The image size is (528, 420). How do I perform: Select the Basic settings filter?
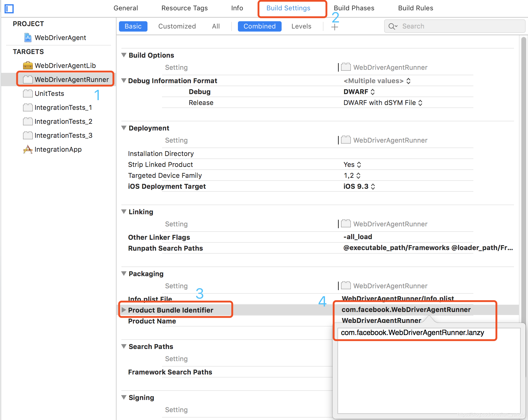pyautogui.click(x=133, y=26)
